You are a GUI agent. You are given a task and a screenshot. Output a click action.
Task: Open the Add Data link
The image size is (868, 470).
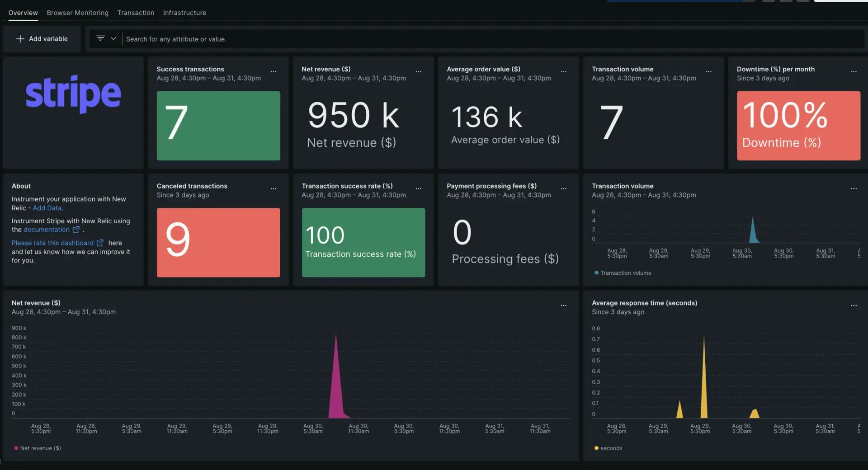[47, 208]
